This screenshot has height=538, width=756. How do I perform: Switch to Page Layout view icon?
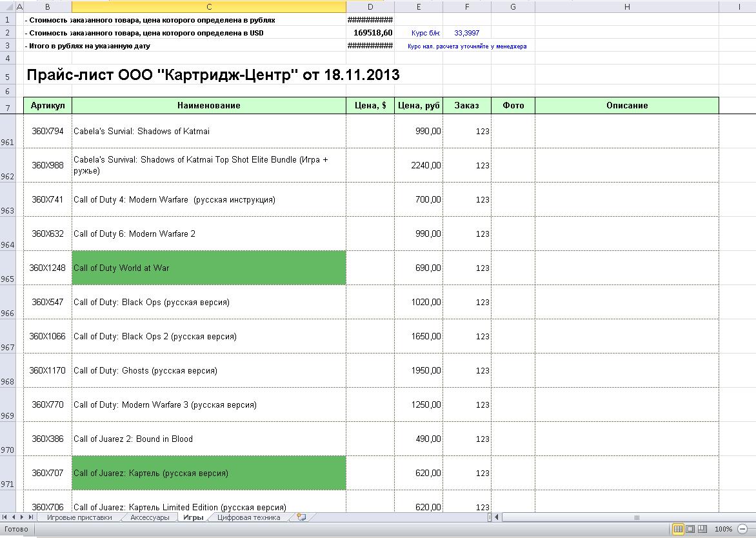[x=690, y=529]
